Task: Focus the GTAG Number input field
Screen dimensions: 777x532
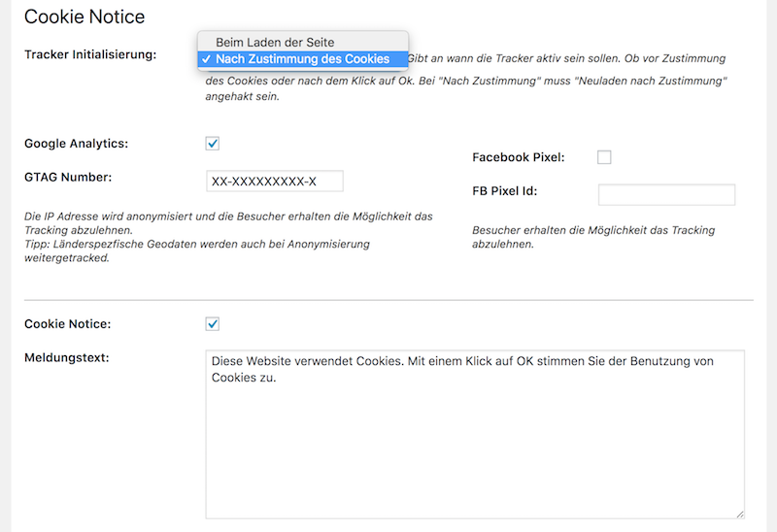Action: (275, 182)
